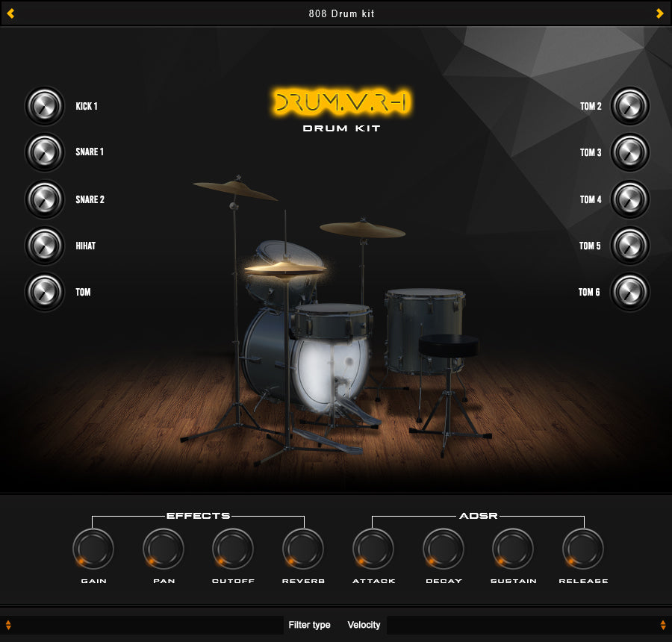Click the EFFECTS section heading
The image size is (672, 642).
(x=198, y=516)
